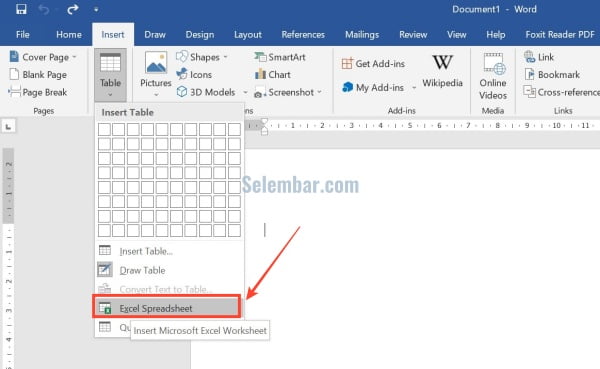Click the Pictures icon

156,63
